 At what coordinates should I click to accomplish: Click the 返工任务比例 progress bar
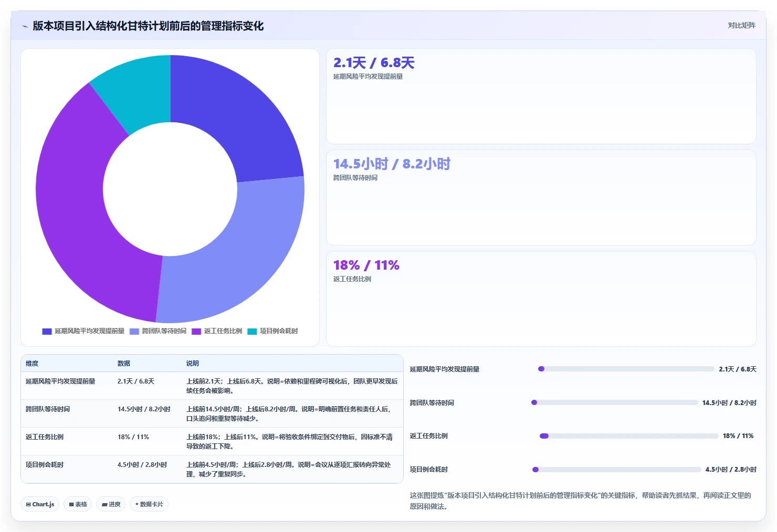629,436
